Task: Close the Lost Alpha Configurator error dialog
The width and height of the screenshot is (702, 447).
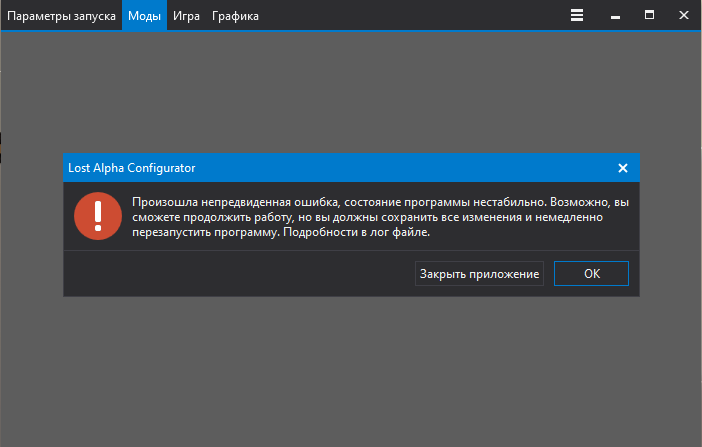Action: pyautogui.click(x=623, y=168)
